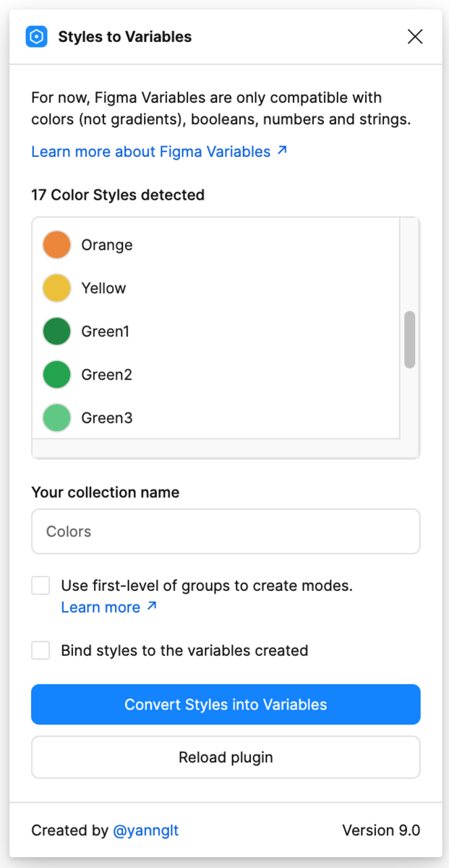Image resolution: width=449 pixels, height=868 pixels.
Task: Click the Styles to Variables plugin logo
Action: [36, 37]
